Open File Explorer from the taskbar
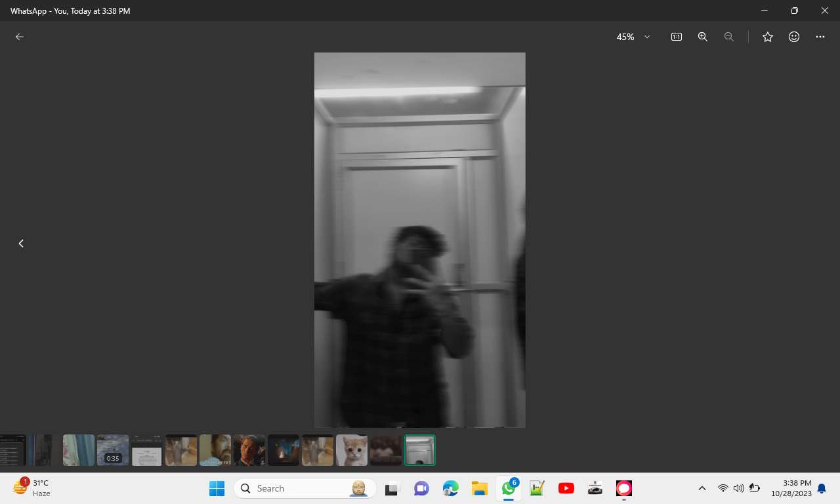Viewport: 840px width, 504px height. pyautogui.click(x=479, y=488)
